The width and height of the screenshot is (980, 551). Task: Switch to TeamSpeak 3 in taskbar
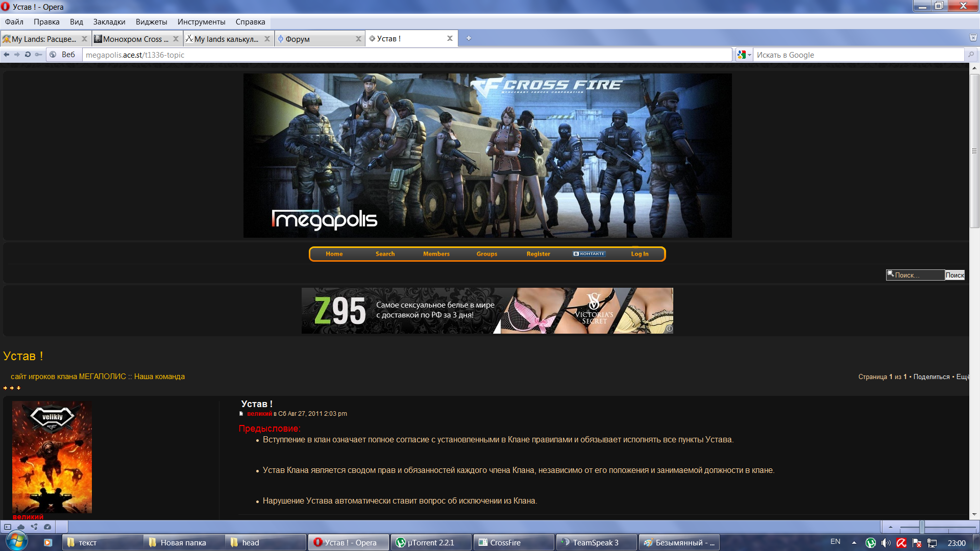pos(596,542)
